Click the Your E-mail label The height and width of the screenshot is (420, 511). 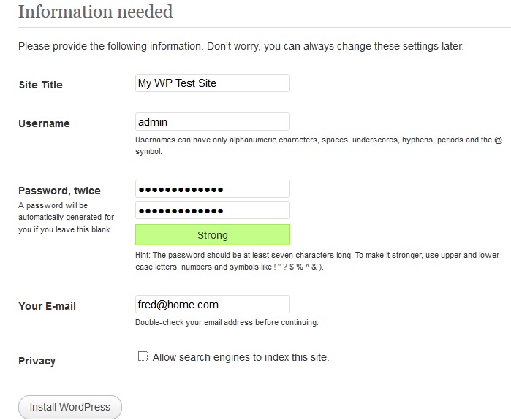pos(47,306)
